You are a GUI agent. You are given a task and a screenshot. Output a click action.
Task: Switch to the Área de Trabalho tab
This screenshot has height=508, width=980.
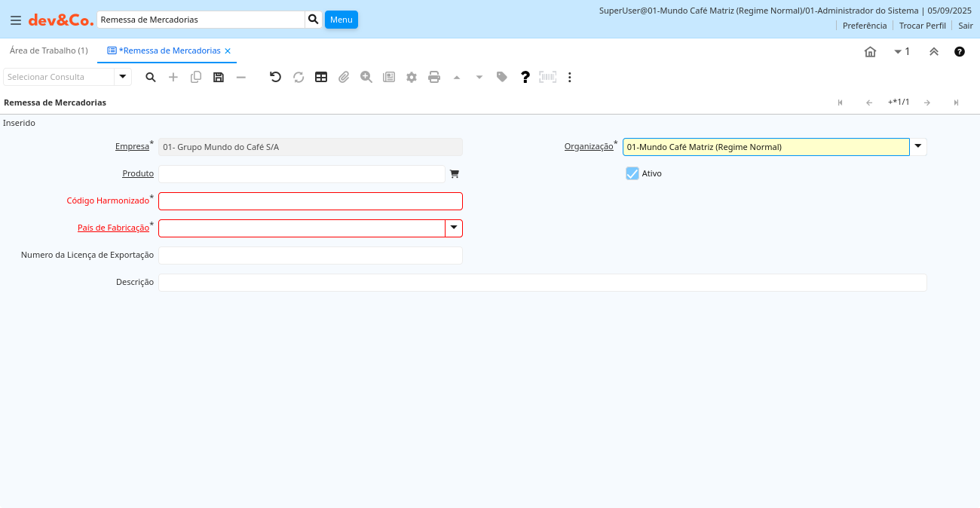(48, 50)
